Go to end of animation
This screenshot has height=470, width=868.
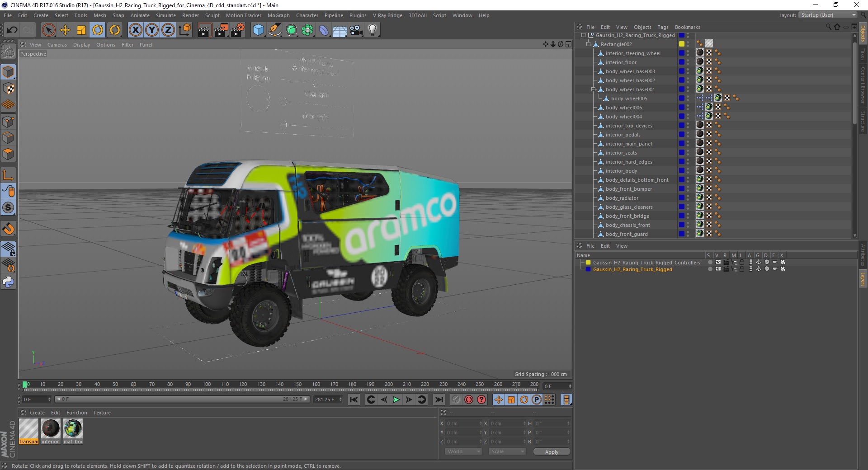439,399
